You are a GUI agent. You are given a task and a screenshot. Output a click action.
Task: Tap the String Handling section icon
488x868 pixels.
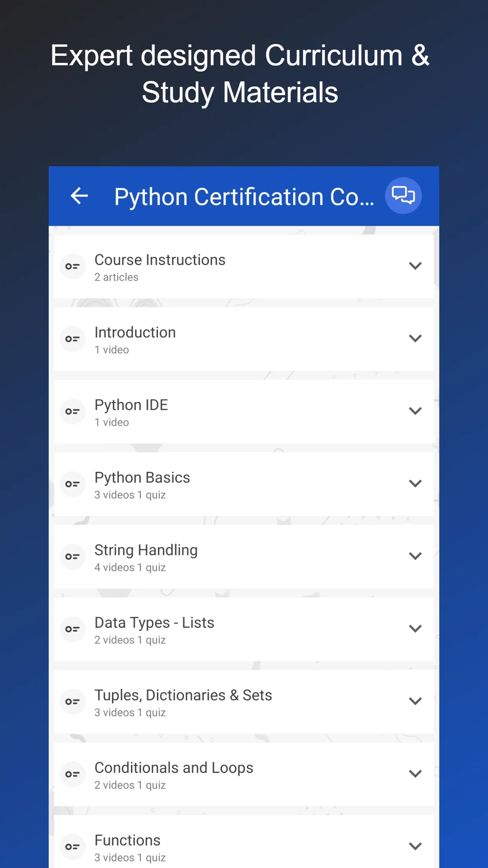coord(73,557)
